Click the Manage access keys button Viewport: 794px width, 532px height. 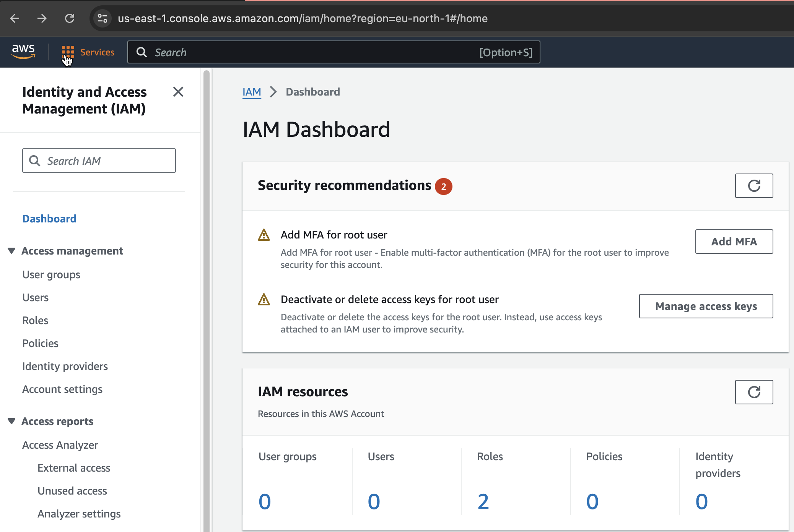click(x=706, y=306)
